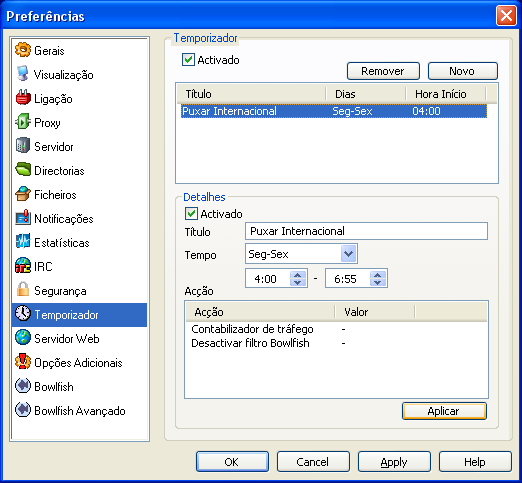Select the Bowlfish Avançado icon
The width and height of the screenshot is (522, 483).
click(23, 410)
